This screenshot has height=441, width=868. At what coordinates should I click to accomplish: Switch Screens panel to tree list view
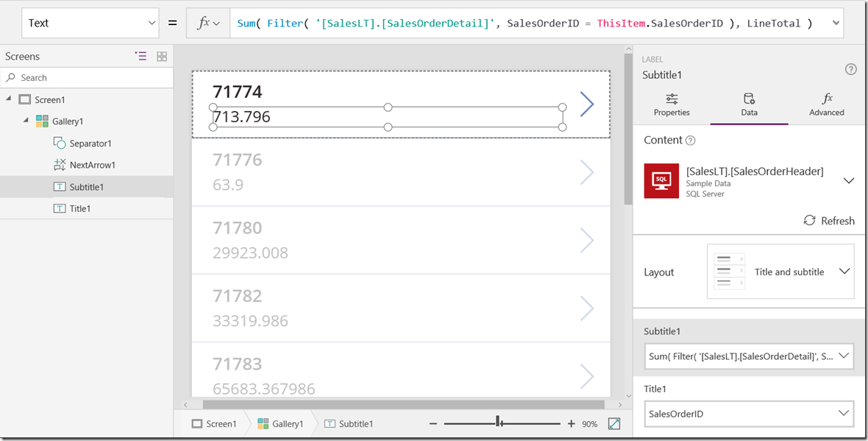pos(140,56)
